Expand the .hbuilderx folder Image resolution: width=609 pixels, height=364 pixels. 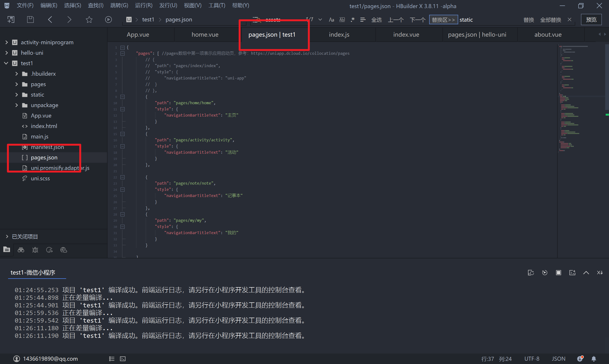pos(16,74)
